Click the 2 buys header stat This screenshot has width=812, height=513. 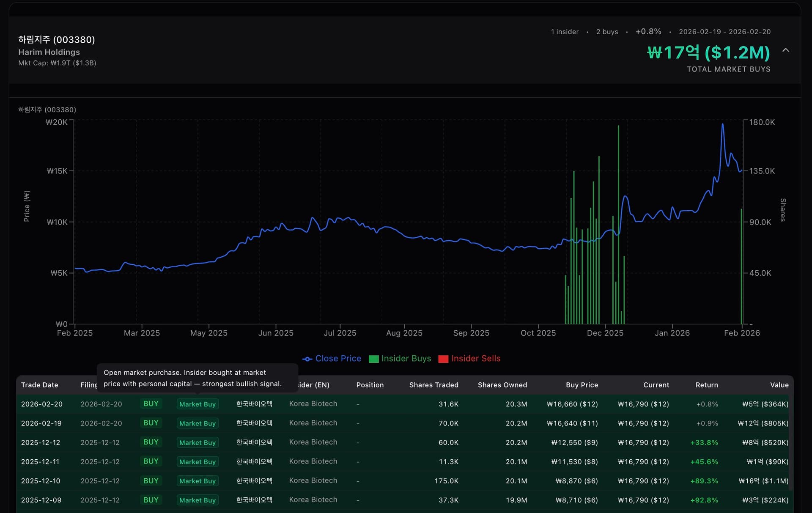(606, 32)
